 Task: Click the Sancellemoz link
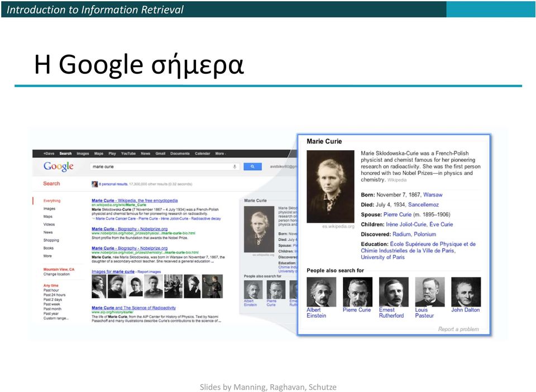click(x=423, y=205)
